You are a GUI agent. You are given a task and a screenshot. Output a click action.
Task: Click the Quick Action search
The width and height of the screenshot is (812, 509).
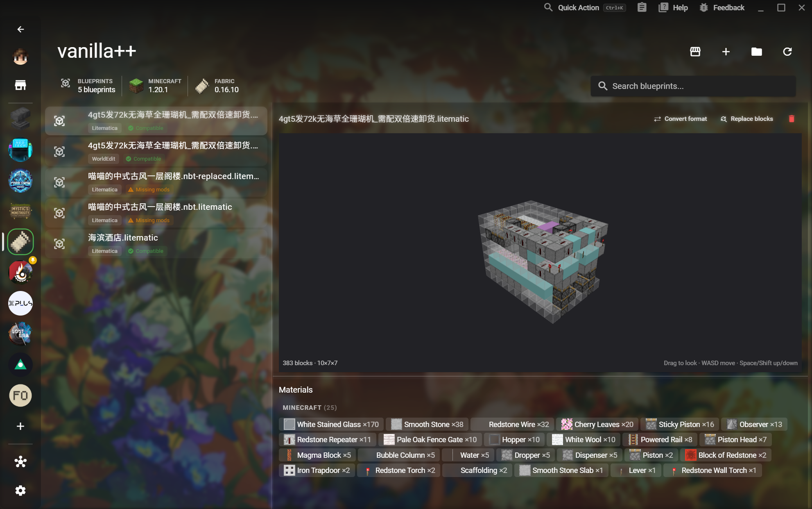pos(585,7)
